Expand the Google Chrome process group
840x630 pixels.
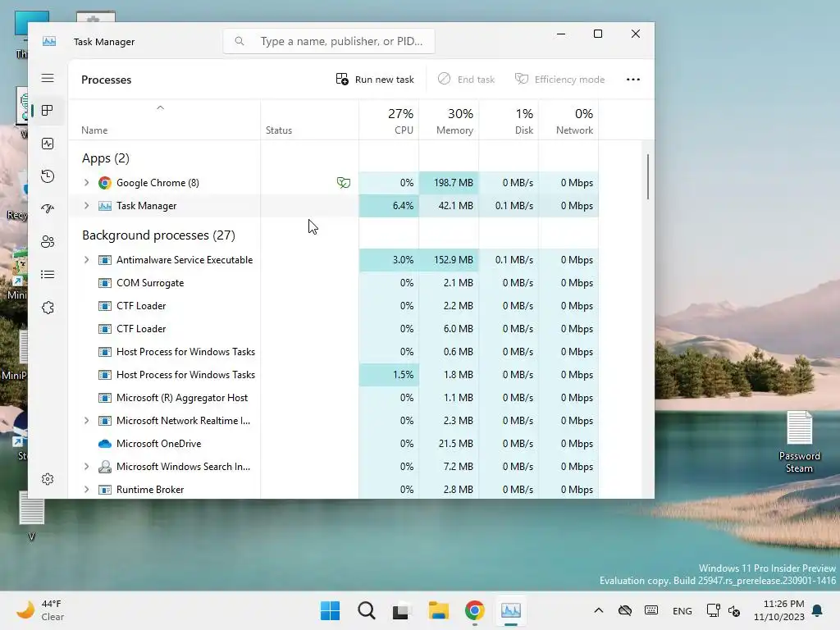point(86,183)
